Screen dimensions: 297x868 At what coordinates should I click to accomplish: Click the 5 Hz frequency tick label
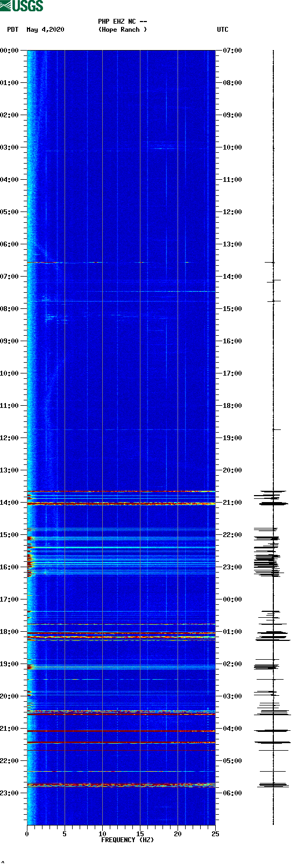coord(65,834)
